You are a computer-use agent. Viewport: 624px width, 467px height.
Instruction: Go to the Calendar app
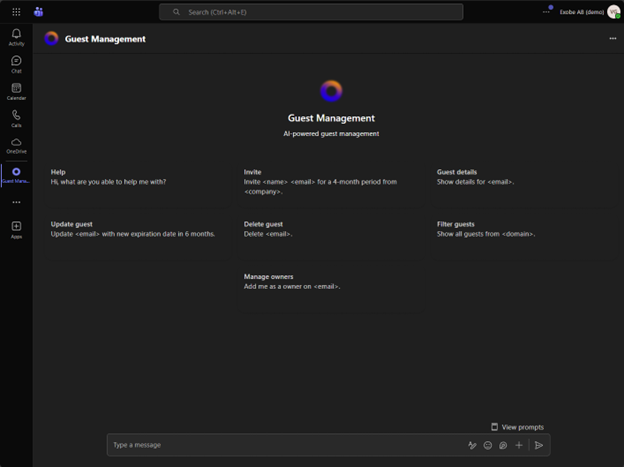click(16, 91)
